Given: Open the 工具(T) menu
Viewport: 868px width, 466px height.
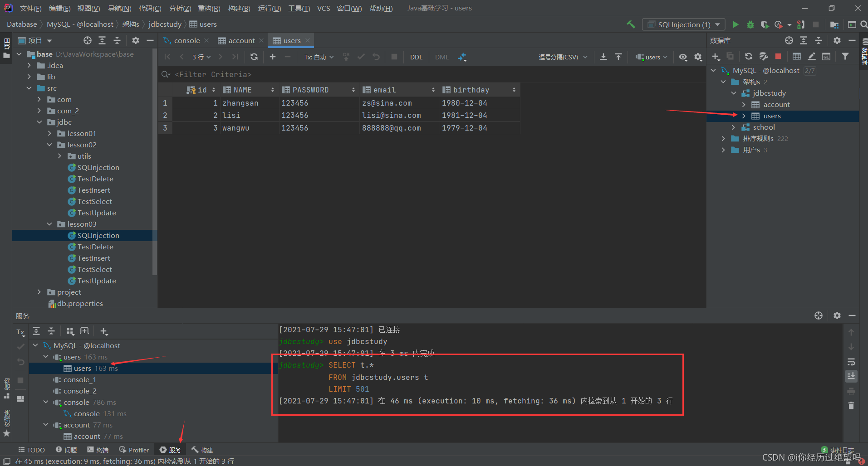Looking at the screenshot, I should [x=299, y=8].
